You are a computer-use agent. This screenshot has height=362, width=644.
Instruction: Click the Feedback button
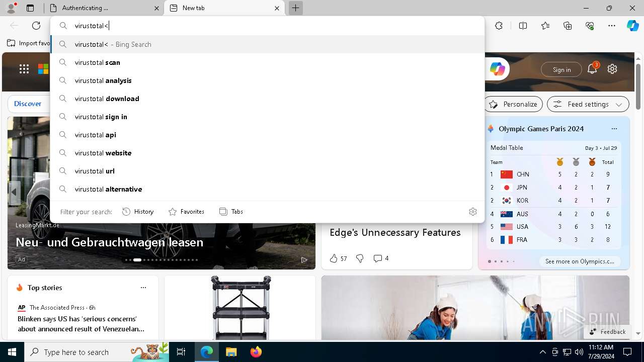pyautogui.click(x=607, y=332)
